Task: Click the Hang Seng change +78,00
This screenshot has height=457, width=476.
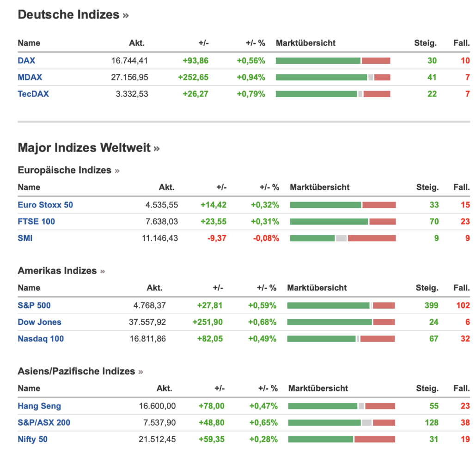Action: (x=212, y=406)
